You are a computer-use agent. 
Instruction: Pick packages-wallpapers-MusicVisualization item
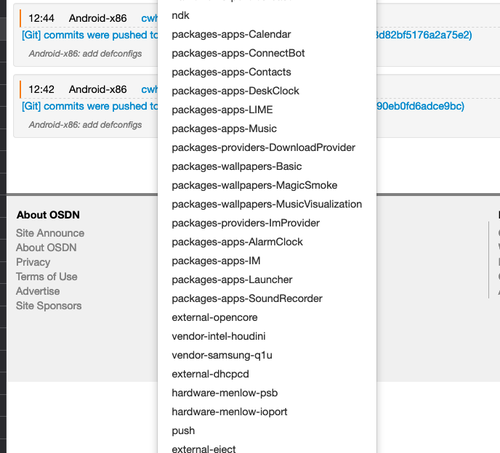point(267,204)
